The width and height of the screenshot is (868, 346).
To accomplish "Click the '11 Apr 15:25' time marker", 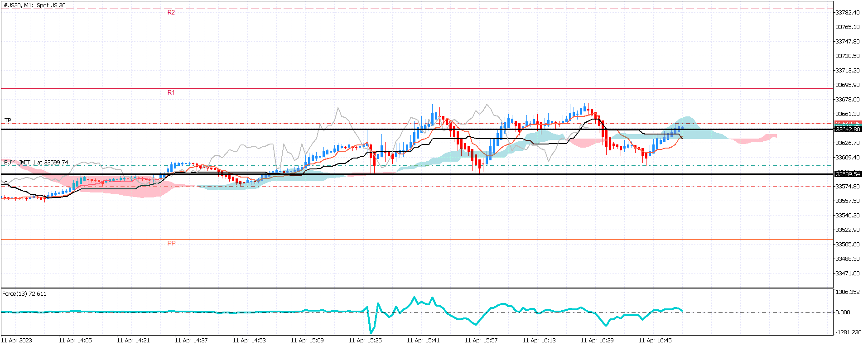I will [x=365, y=341].
